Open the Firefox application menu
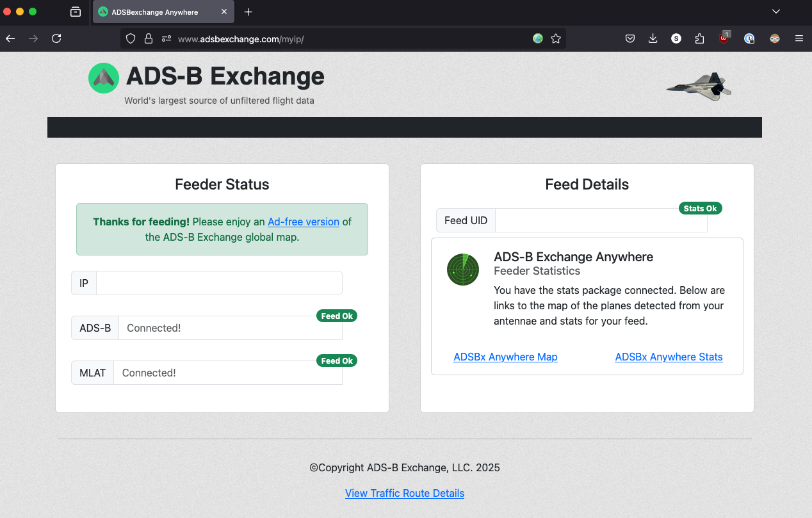Image resolution: width=812 pixels, height=518 pixels. pyautogui.click(x=799, y=38)
